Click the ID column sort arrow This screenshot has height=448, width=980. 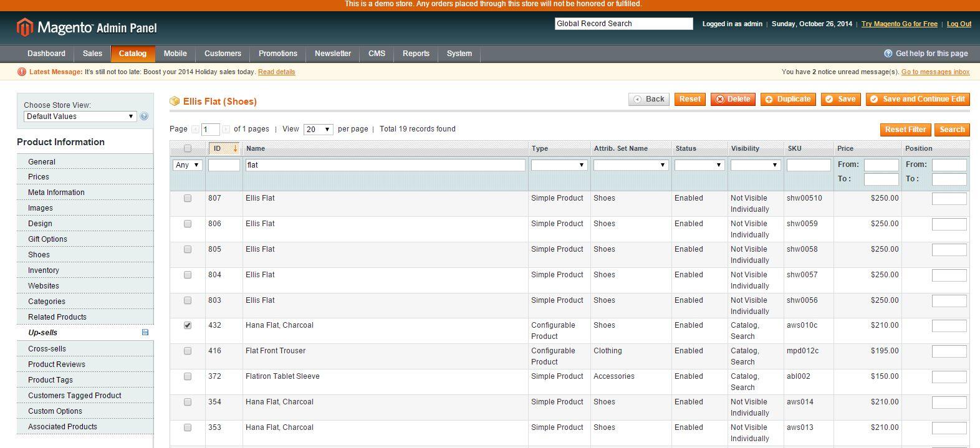235,149
